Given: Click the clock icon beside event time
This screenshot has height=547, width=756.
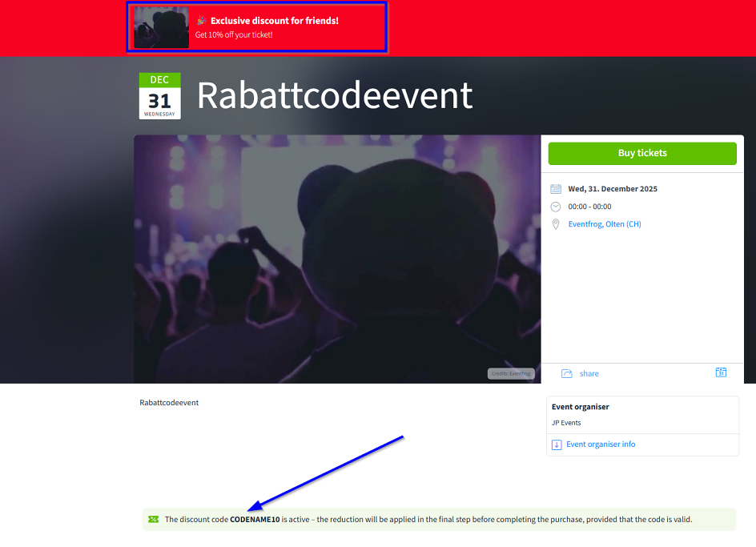Looking at the screenshot, I should coord(556,207).
